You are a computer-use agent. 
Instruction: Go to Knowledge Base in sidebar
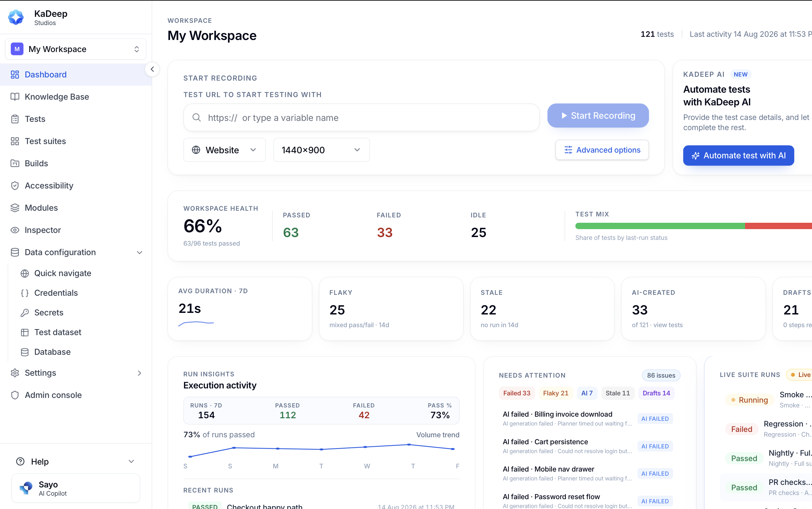pyautogui.click(x=76, y=96)
